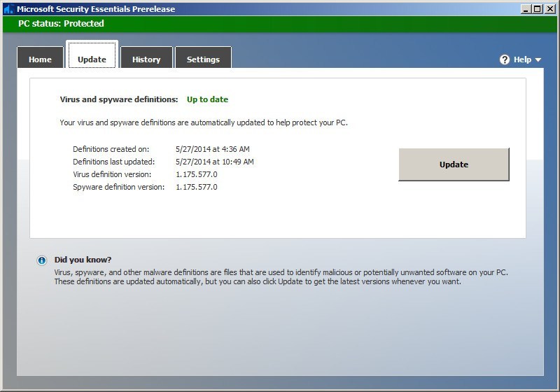Click '5/27/2014 at 4:36 AM' value
The height and width of the screenshot is (392, 560).
point(213,149)
